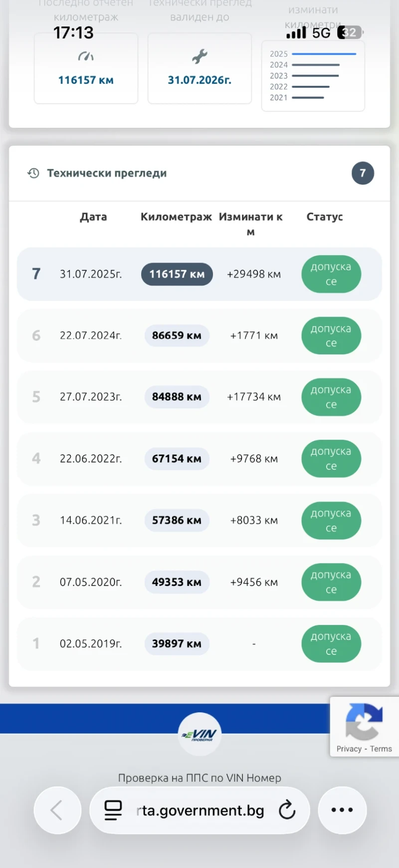Go back with the browser back arrow
Viewport: 399px width, 868px height.
[x=57, y=810]
